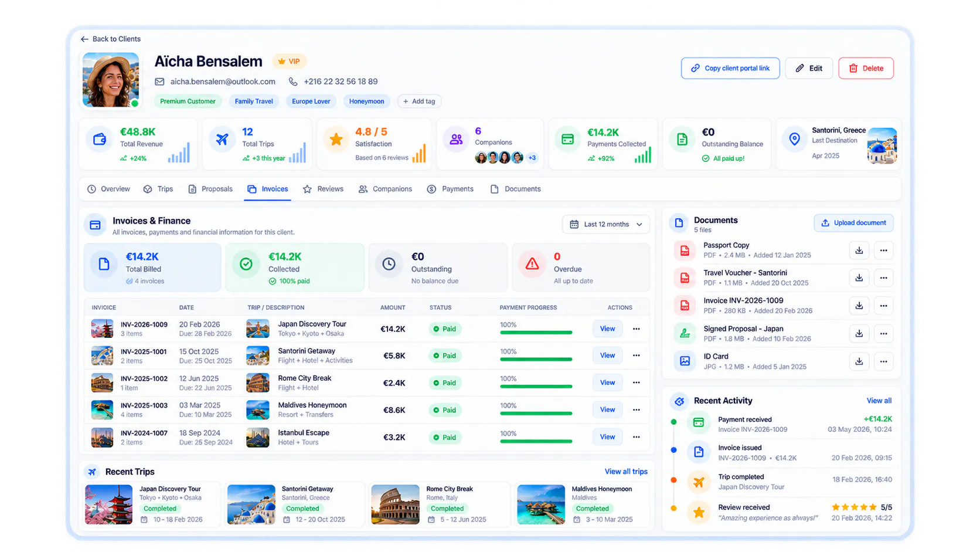Open the Companions tab
This screenshot has width=980, height=552.
[385, 189]
